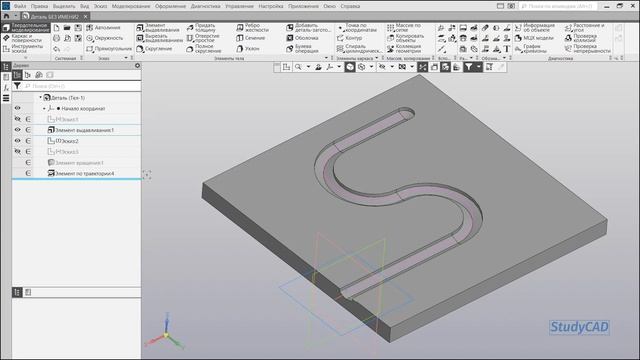Select Элемент вращения:1 in tree
This screenshot has width=640, height=360.
click(x=76, y=162)
